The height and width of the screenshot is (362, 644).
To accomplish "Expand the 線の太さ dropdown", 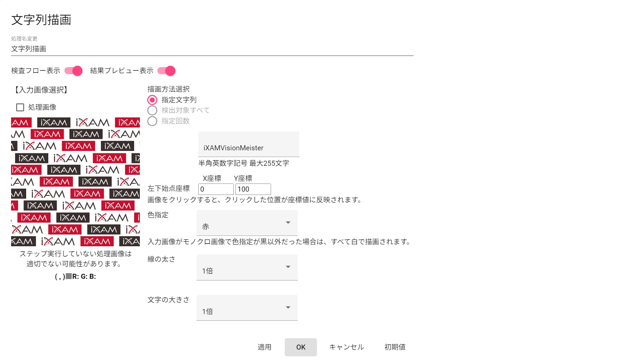I will [x=247, y=267].
